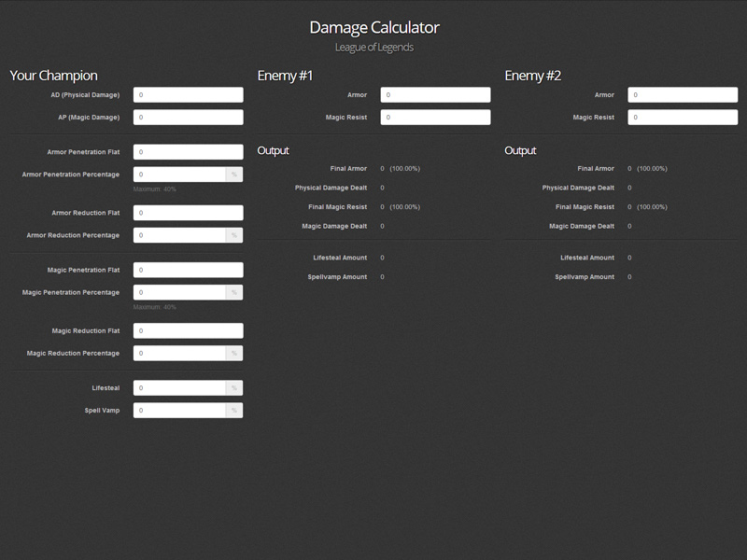Click Enemy #2 Lifesteal Amount label

coord(587,258)
